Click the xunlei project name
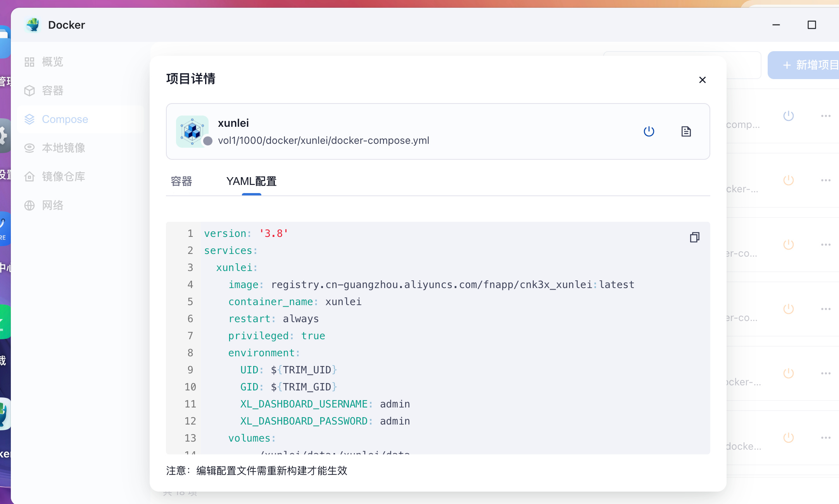 [x=233, y=123]
